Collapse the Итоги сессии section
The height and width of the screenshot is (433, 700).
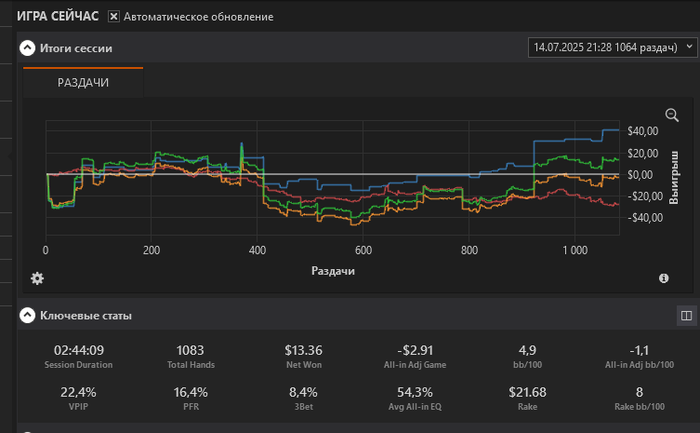(28, 47)
